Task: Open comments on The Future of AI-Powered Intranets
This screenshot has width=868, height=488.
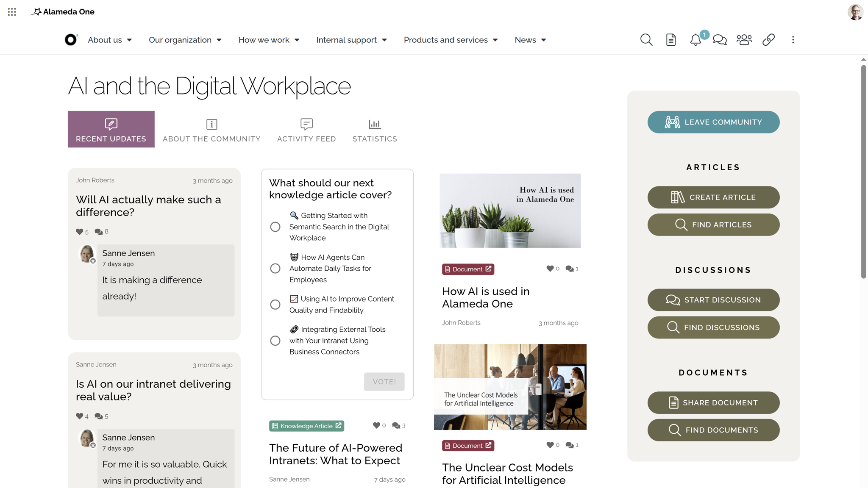Action: pos(396,425)
